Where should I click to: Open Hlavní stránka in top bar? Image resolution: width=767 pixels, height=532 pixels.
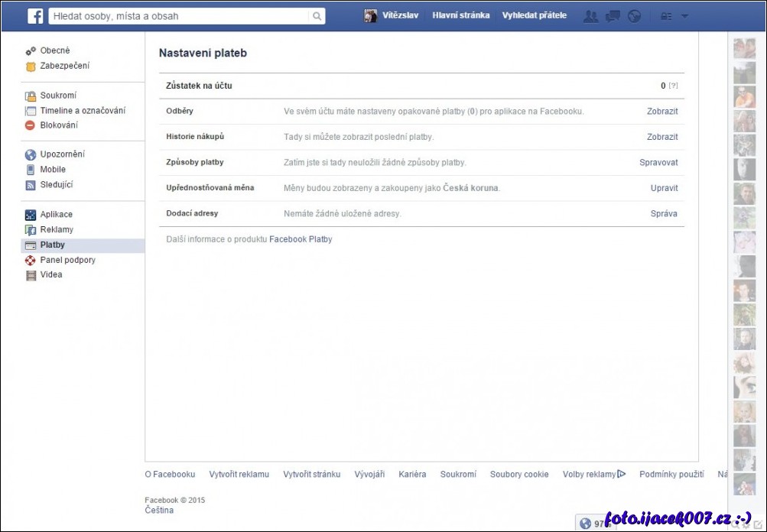(x=460, y=15)
